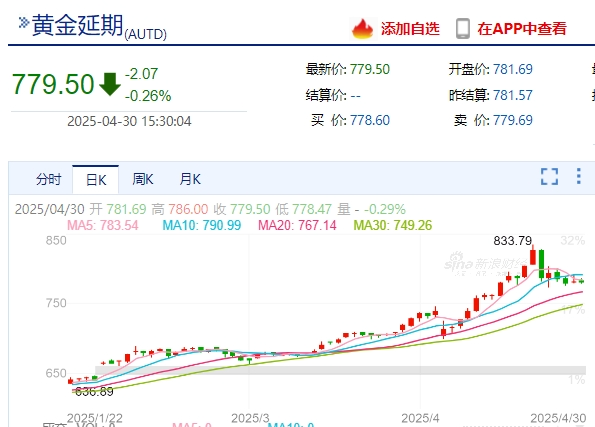Click the phone icon beside 在APP中查看

pyautogui.click(x=463, y=28)
